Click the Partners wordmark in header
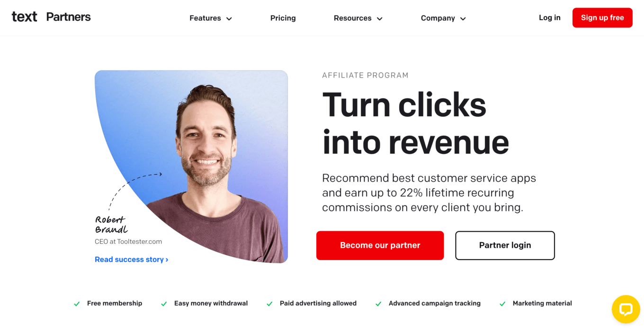 (x=69, y=17)
